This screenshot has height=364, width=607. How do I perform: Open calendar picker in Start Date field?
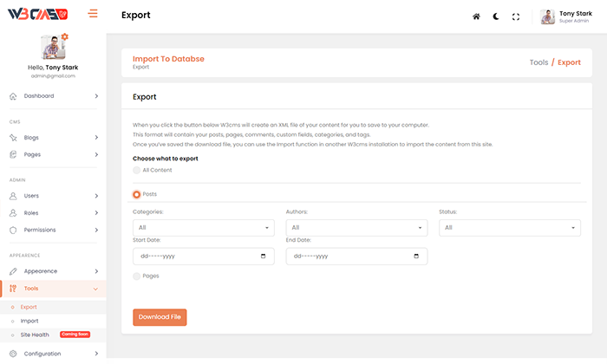pos(263,257)
